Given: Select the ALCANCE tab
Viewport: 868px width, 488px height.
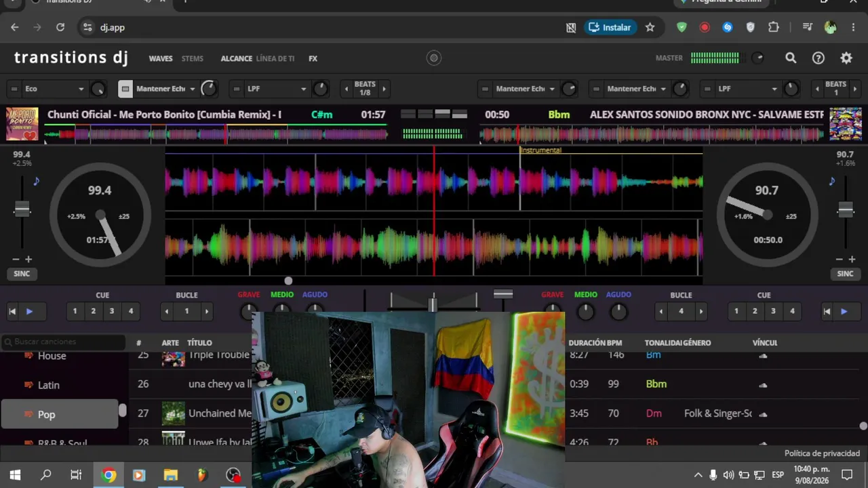Looking at the screenshot, I should point(237,59).
